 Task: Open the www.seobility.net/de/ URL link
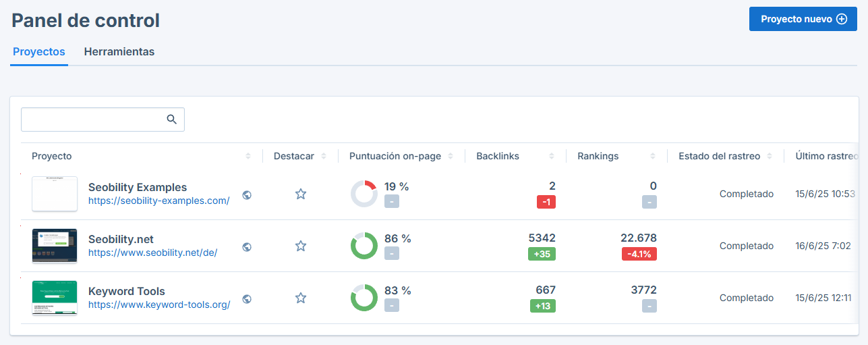click(153, 253)
